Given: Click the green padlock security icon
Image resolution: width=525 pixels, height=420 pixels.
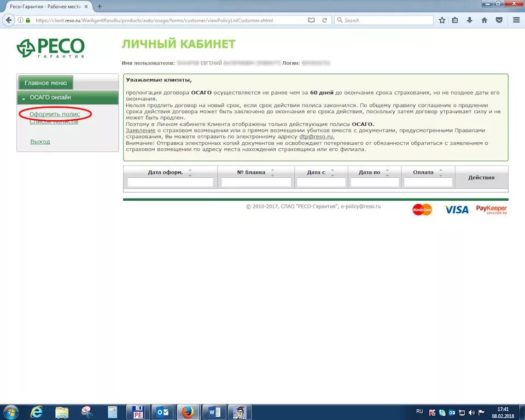Looking at the screenshot, I should (x=28, y=20).
